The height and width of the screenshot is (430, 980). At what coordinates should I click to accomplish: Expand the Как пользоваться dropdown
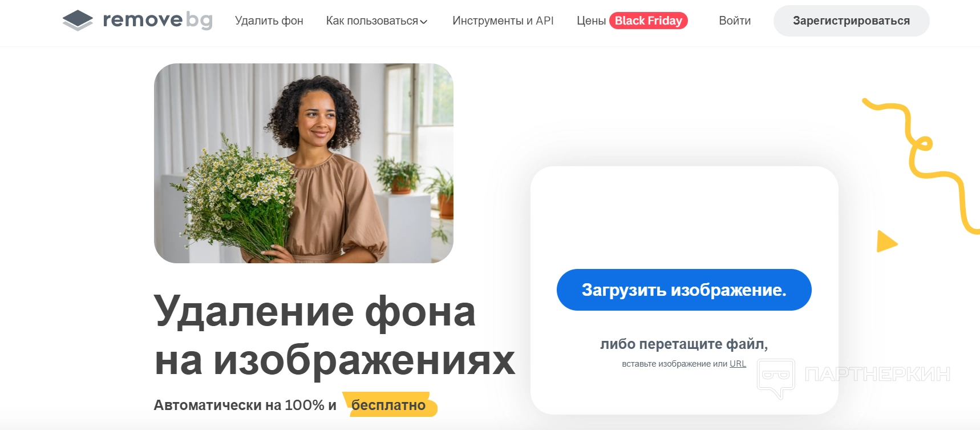point(376,21)
